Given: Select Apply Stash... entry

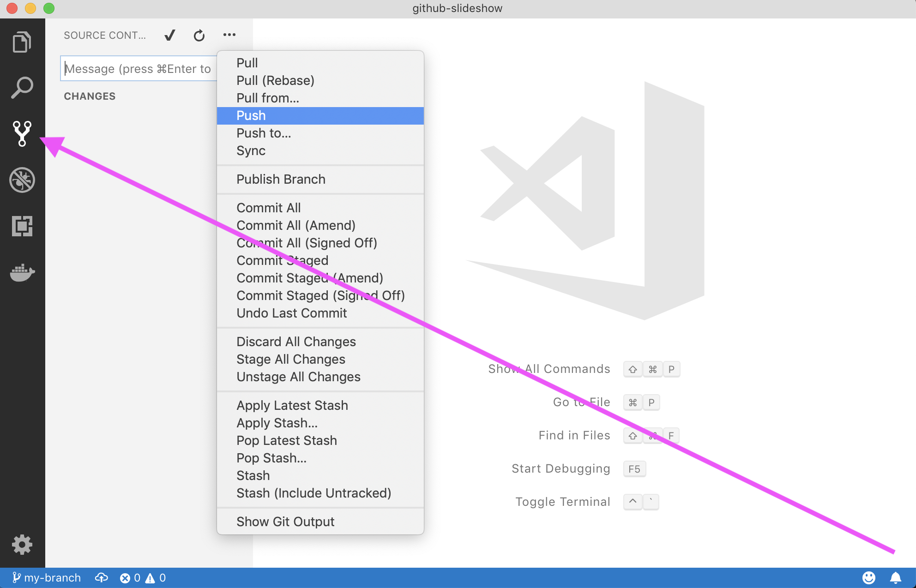Looking at the screenshot, I should [320, 423].
